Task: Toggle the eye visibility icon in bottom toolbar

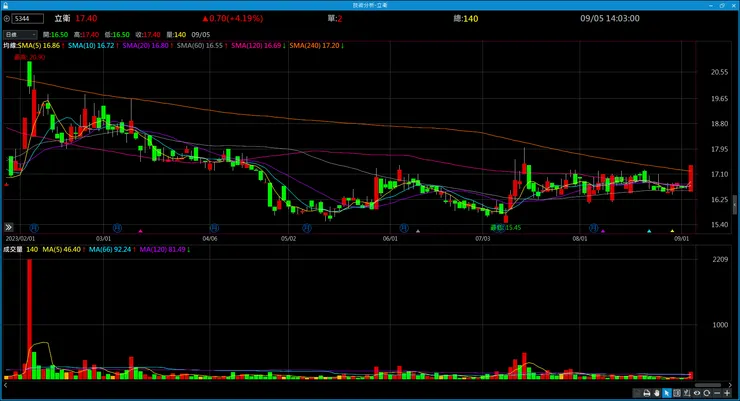Action: 697,393
